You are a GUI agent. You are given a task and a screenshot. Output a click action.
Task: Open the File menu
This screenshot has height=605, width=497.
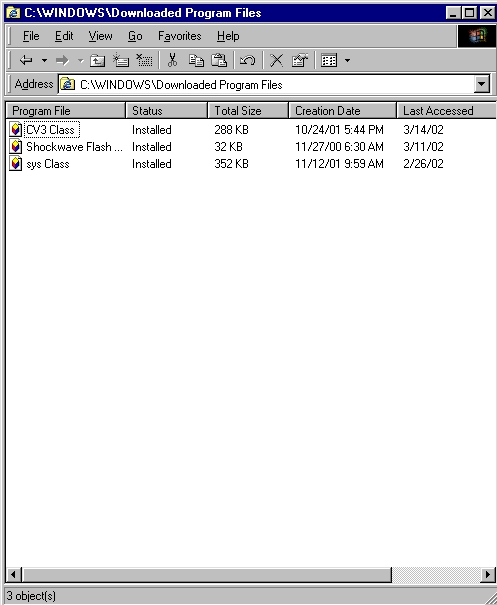[x=31, y=36]
